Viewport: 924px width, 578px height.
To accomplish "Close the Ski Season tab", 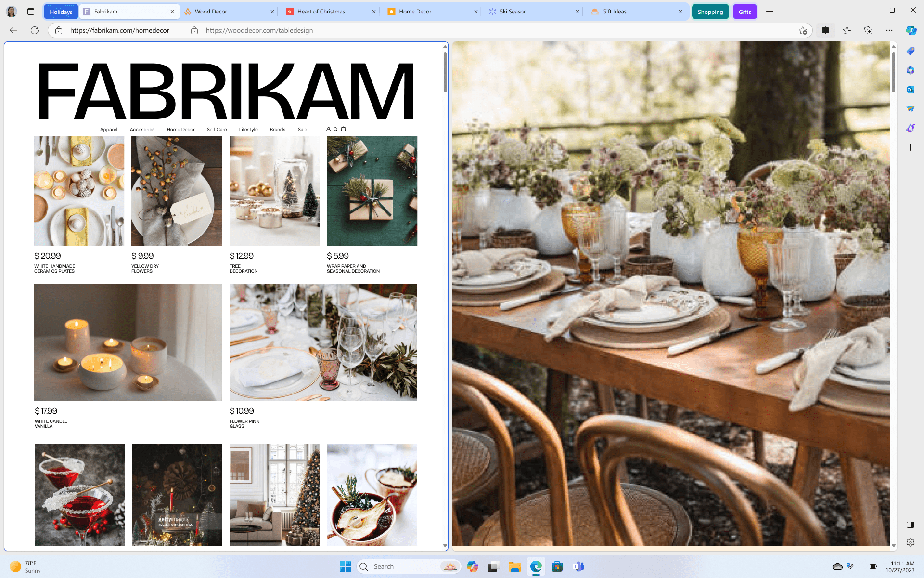I will tap(577, 12).
